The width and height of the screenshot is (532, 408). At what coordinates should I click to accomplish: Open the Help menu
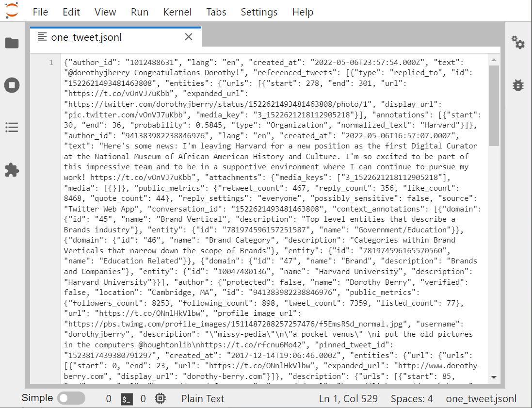(303, 12)
